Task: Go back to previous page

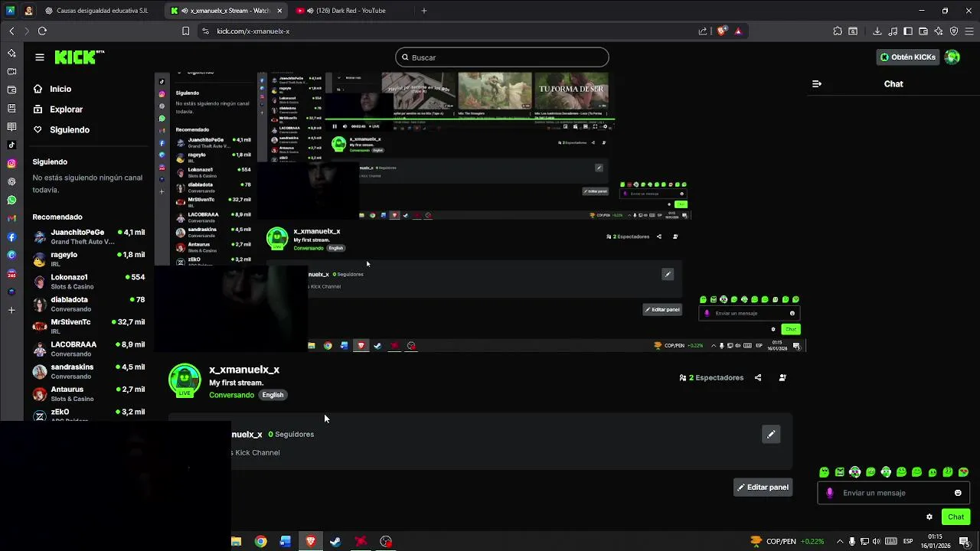Action: [11, 31]
